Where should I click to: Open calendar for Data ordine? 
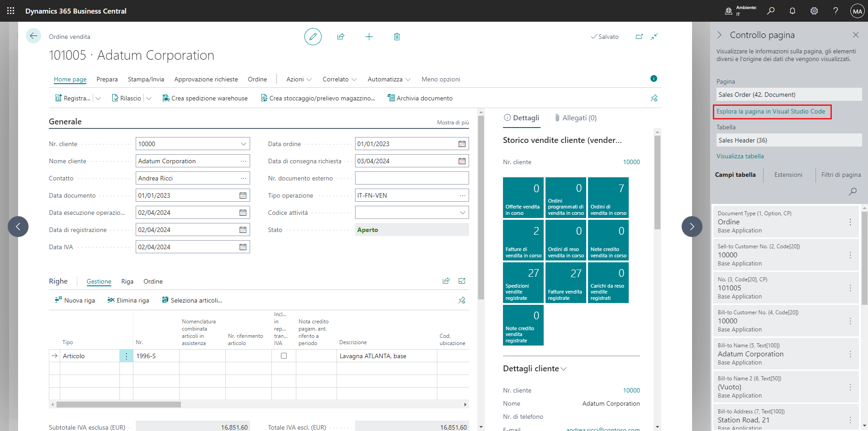point(462,144)
